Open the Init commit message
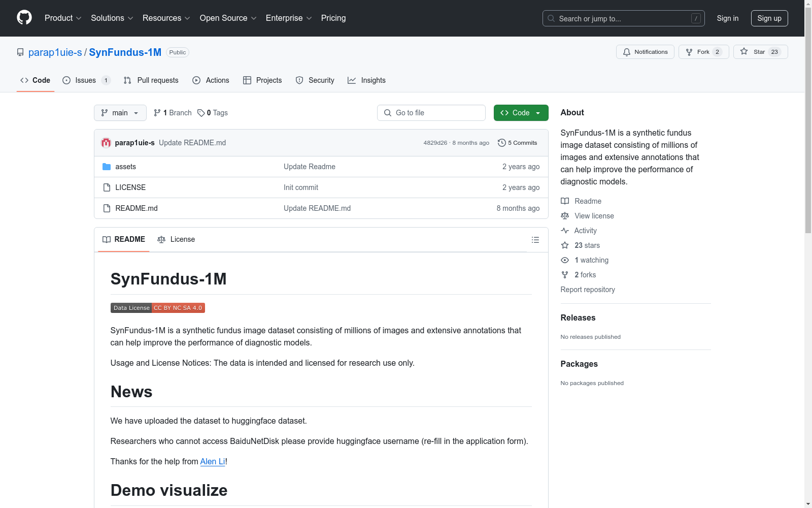Viewport: 812px width, 508px height. 301,187
